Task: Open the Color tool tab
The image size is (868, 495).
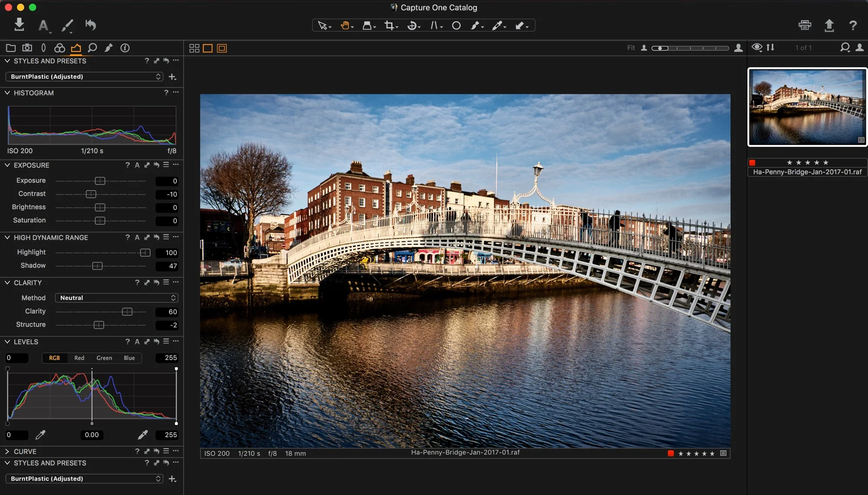Action: pos(59,48)
